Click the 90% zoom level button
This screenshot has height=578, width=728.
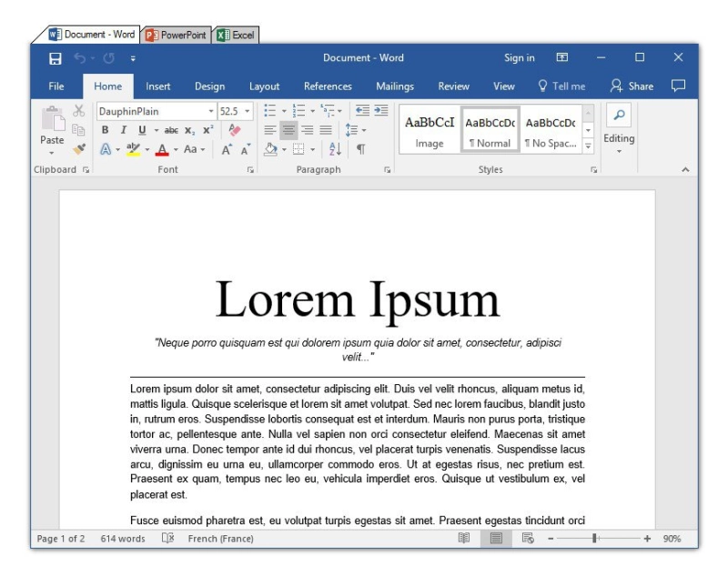point(672,539)
